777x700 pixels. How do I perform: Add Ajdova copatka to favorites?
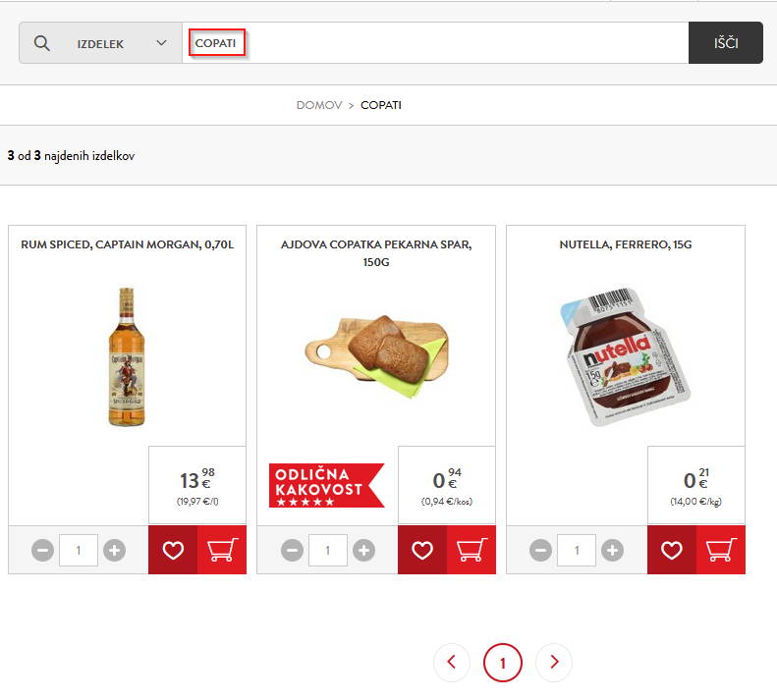pyautogui.click(x=422, y=550)
